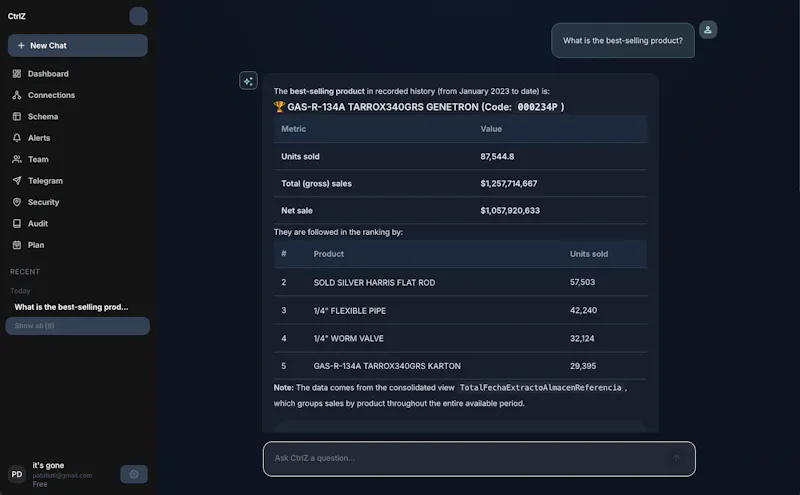This screenshot has height=495, width=800.
Task: Click the Product column header
Action: pyautogui.click(x=329, y=254)
